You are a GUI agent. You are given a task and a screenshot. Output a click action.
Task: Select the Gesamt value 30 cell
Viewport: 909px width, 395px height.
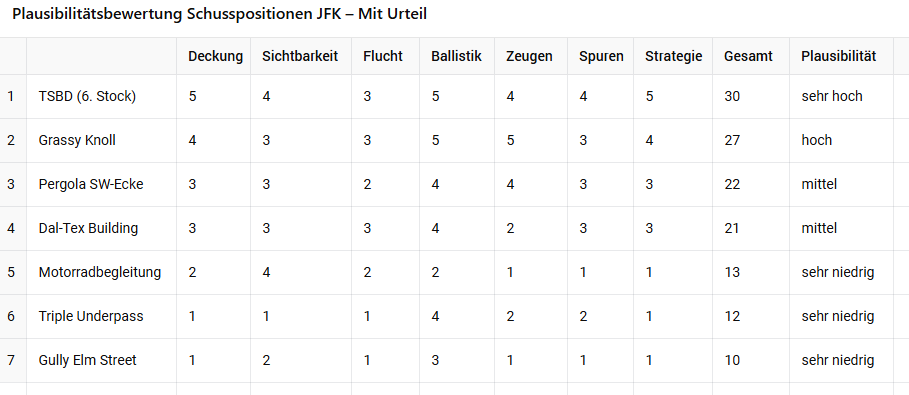click(x=751, y=96)
